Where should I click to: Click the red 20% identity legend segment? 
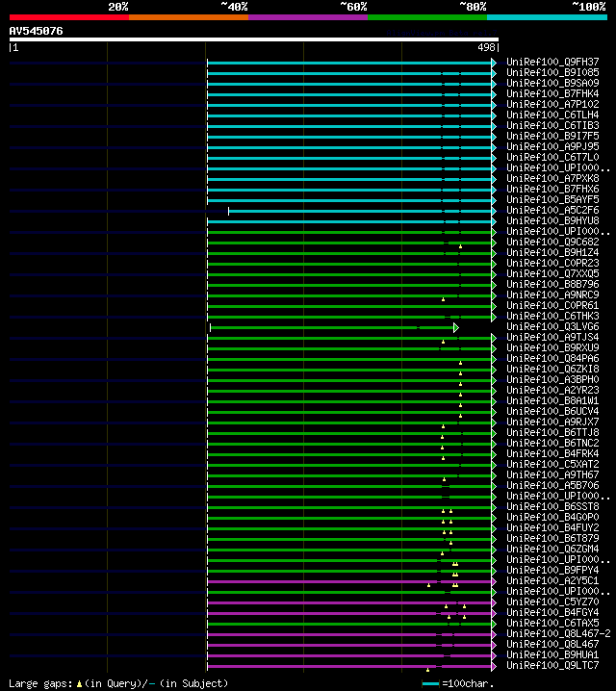69,17
